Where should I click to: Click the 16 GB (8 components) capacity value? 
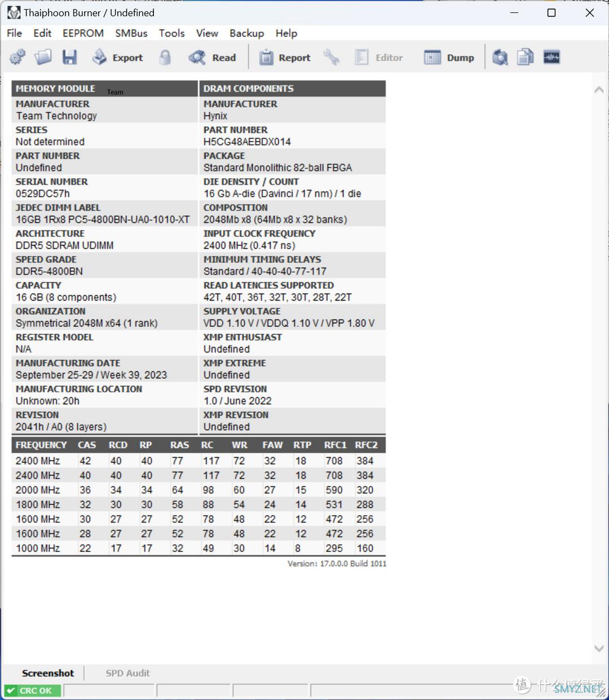click(66, 298)
